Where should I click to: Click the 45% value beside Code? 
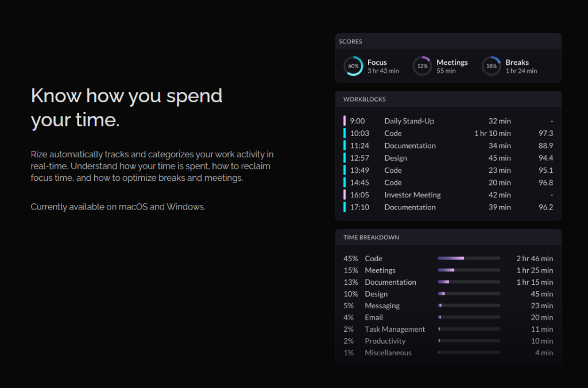point(351,259)
